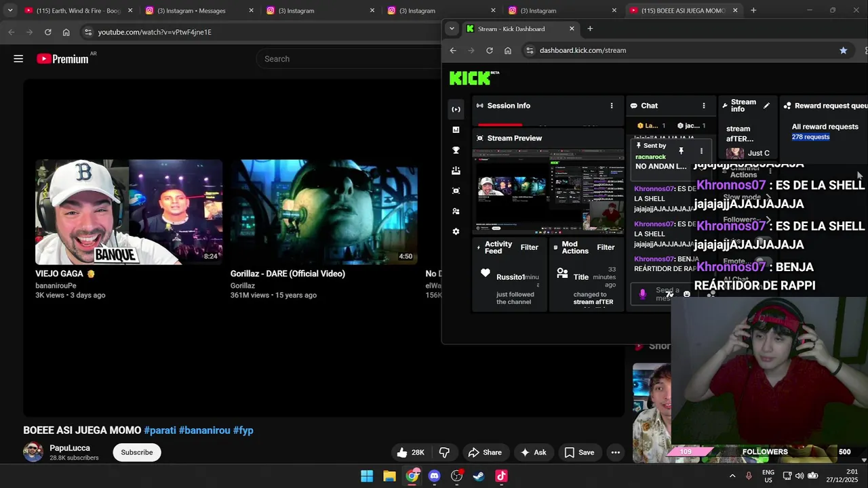Reload the YouTube page
Viewport: 868px width, 488px height.
click(x=47, y=32)
